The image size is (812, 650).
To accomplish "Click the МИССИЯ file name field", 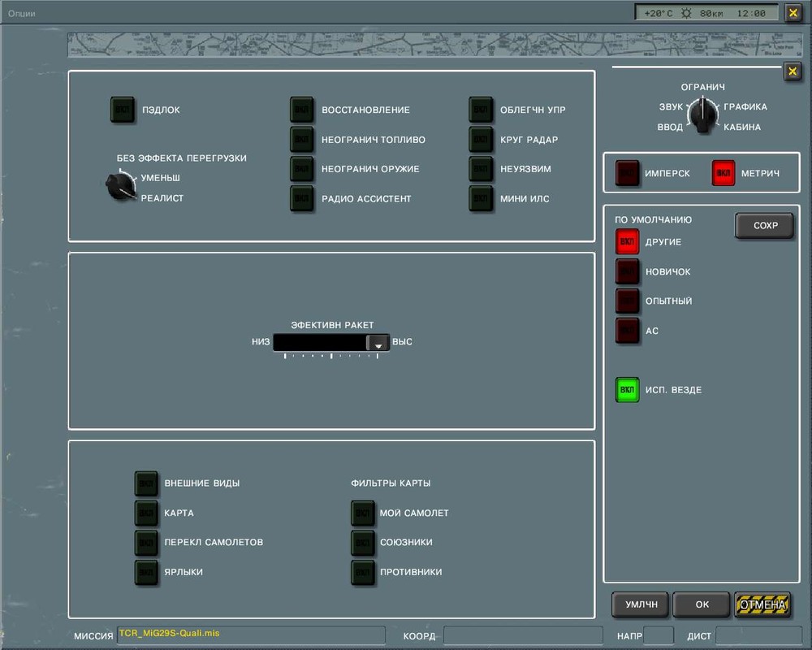I will (251, 635).
